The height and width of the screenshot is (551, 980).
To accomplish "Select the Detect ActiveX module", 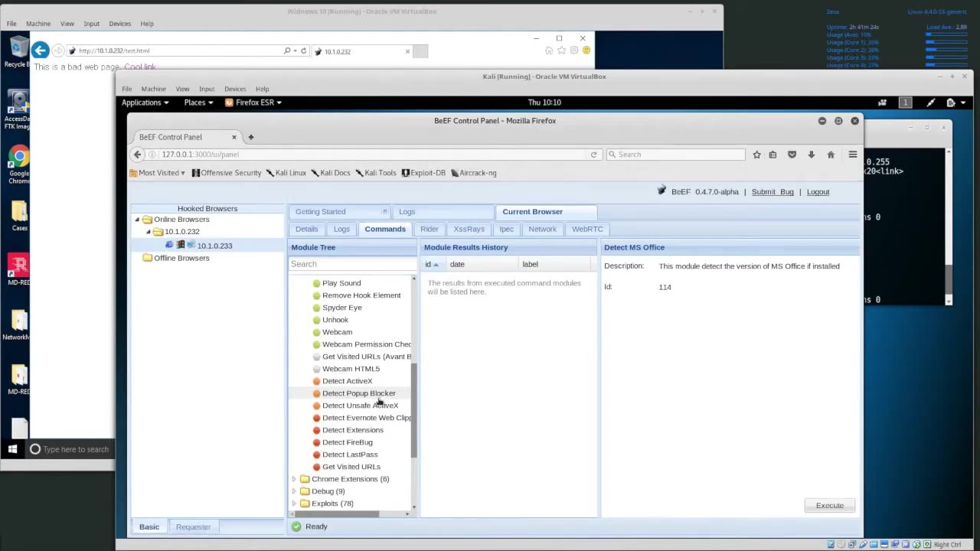I will [347, 381].
